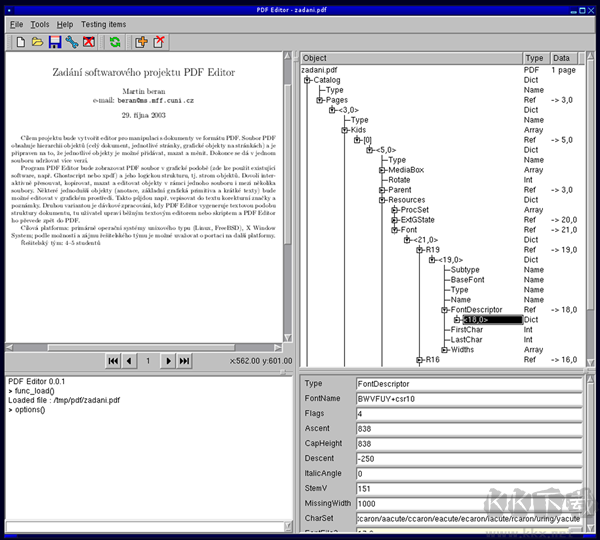Save the PDF with floppy disk icon
The width and height of the screenshot is (600, 540).
click(x=54, y=42)
